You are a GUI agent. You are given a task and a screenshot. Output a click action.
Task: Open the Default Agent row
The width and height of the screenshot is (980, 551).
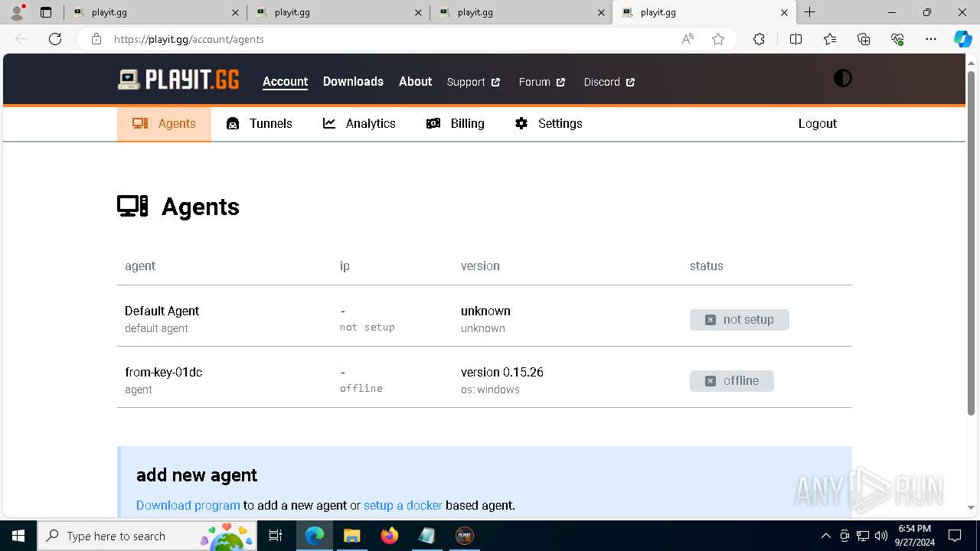484,316
